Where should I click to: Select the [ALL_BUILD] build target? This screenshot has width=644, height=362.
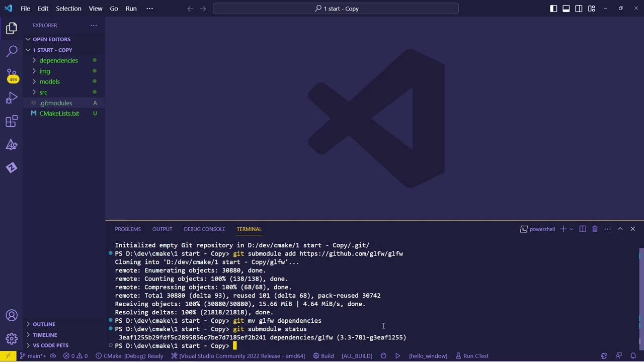pyautogui.click(x=357, y=356)
